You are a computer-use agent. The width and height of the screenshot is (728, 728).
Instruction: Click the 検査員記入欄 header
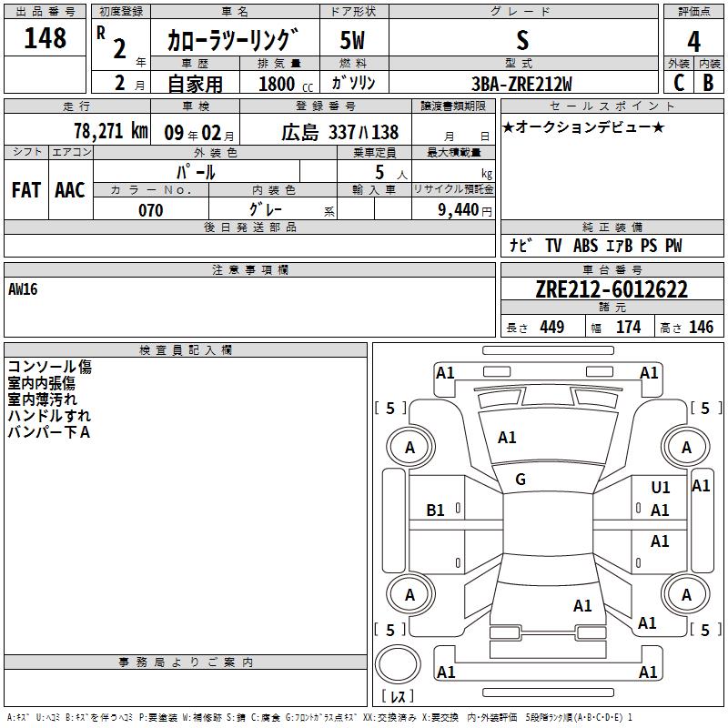(186, 350)
